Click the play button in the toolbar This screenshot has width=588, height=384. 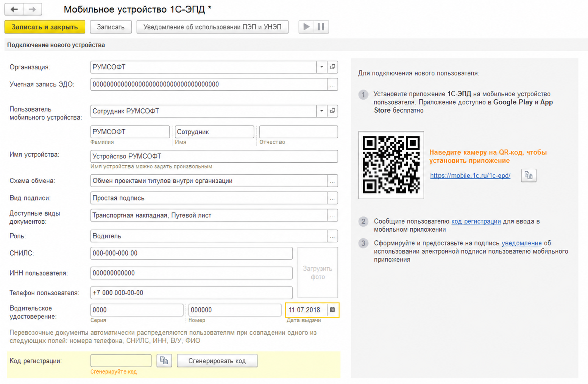[x=306, y=27]
